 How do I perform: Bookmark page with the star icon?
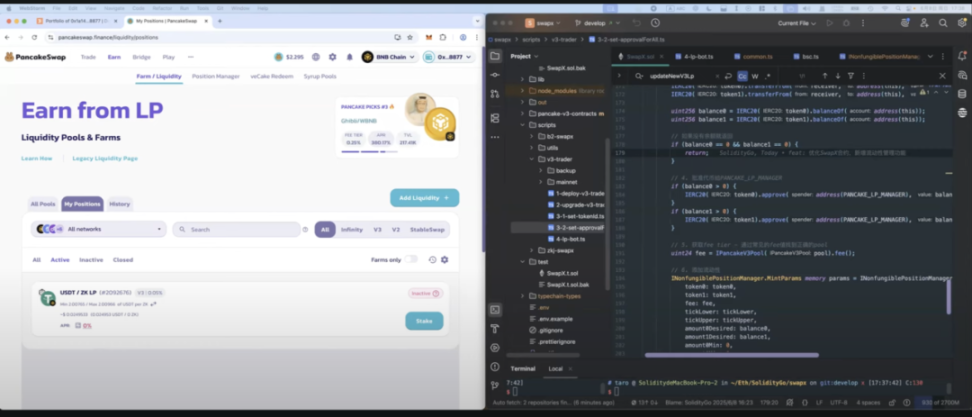[x=410, y=37]
